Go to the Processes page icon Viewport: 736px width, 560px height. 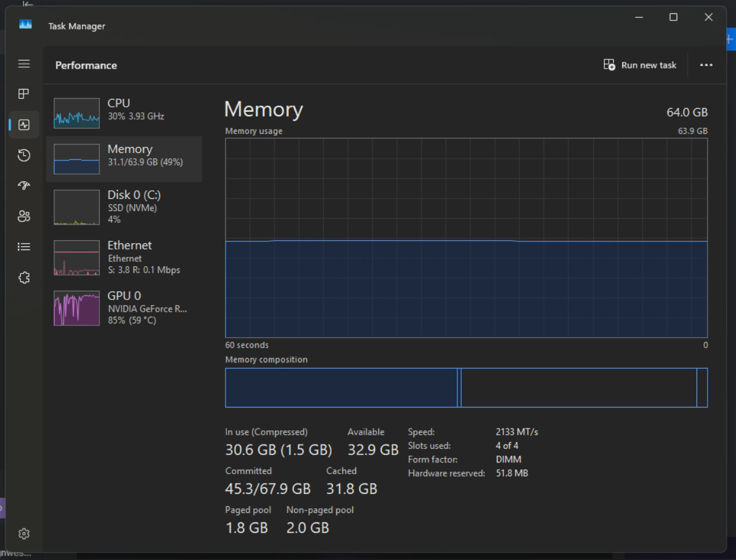pos(24,94)
